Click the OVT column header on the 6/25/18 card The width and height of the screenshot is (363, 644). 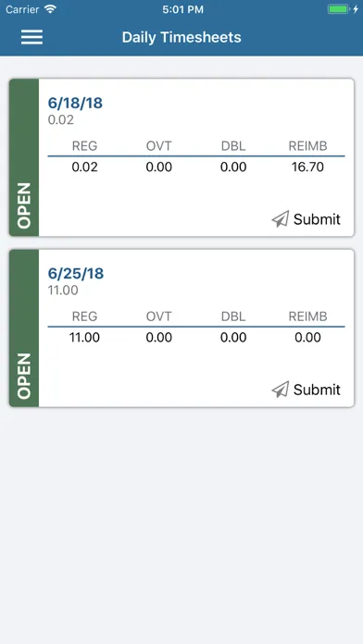coord(158,316)
